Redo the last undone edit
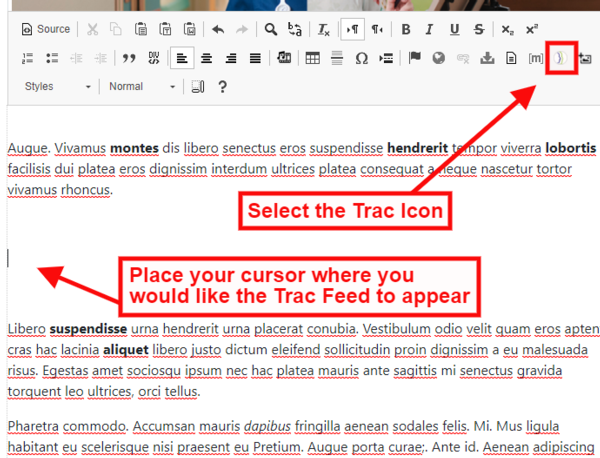This screenshot has height=458, width=600. (242, 29)
